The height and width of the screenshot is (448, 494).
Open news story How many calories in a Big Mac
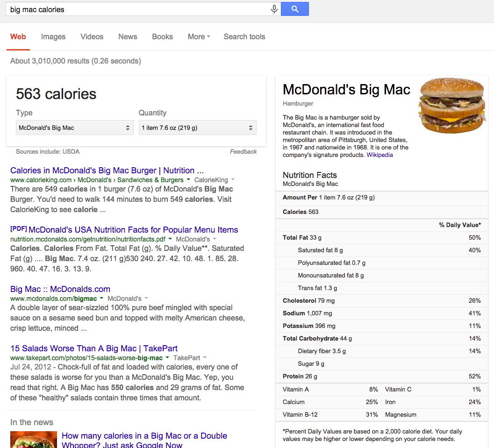click(x=144, y=440)
